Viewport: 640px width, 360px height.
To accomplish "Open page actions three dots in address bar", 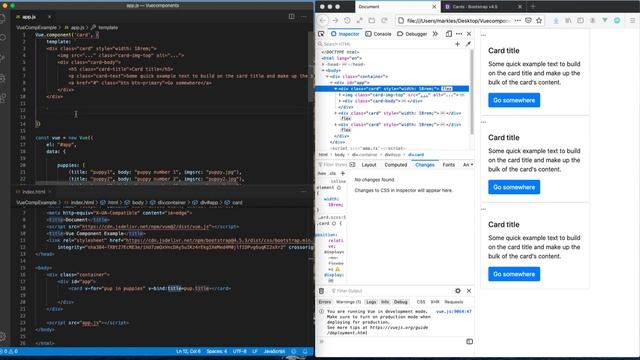I will coord(518,20).
